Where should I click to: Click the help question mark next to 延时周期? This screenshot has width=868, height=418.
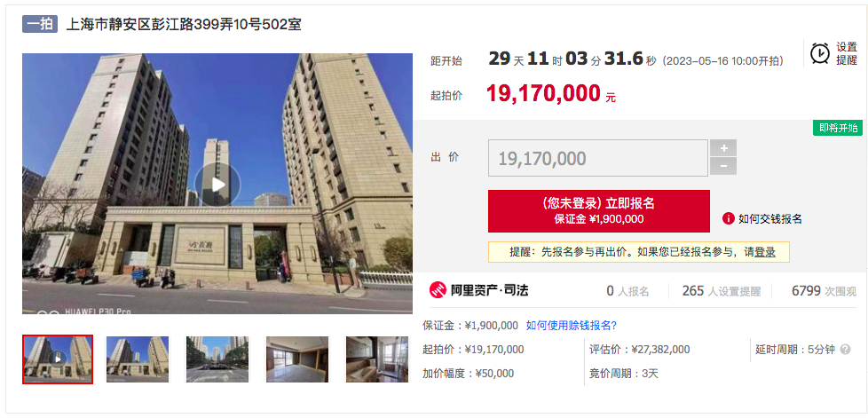click(x=845, y=350)
